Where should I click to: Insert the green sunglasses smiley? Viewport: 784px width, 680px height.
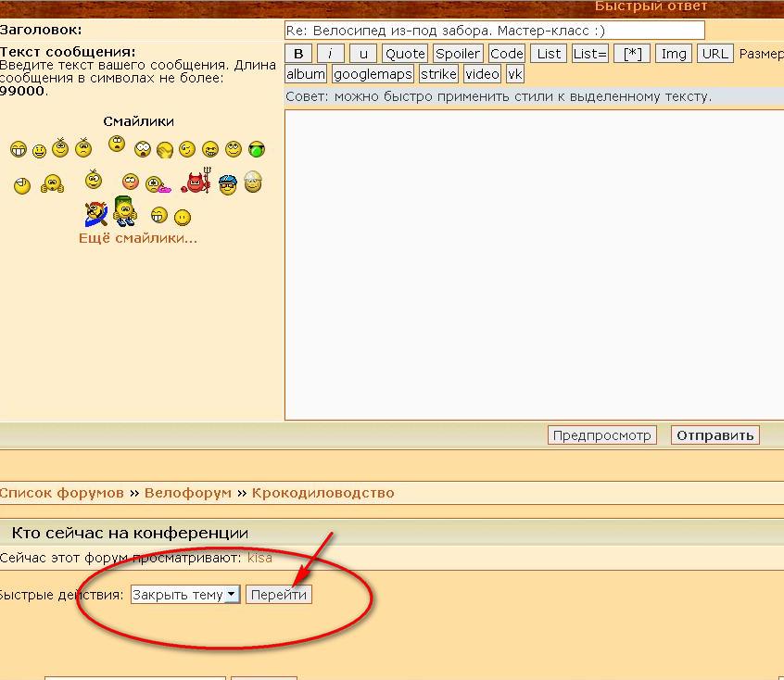pos(257,149)
